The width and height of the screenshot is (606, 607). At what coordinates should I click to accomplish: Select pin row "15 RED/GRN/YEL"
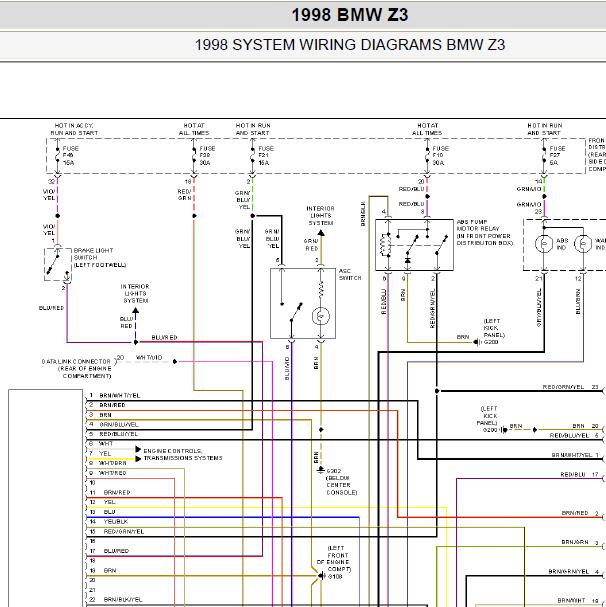(117, 532)
